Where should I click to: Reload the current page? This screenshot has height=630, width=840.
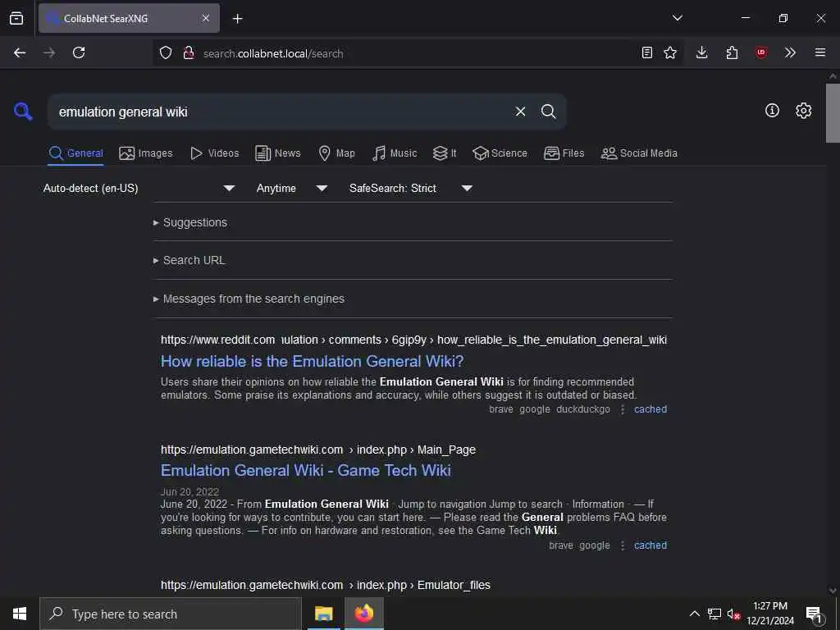coord(79,52)
